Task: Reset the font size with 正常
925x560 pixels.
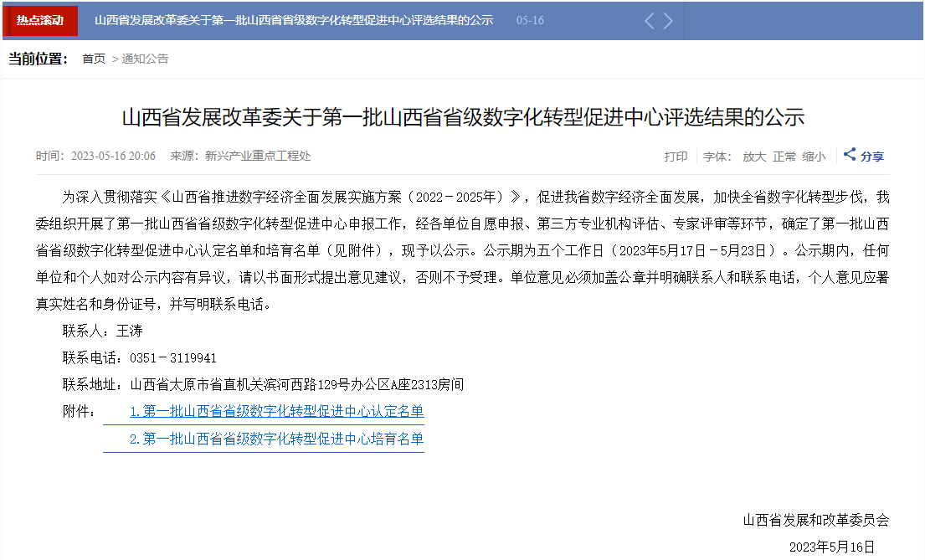Action: pyautogui.click(x=784, y=157)
